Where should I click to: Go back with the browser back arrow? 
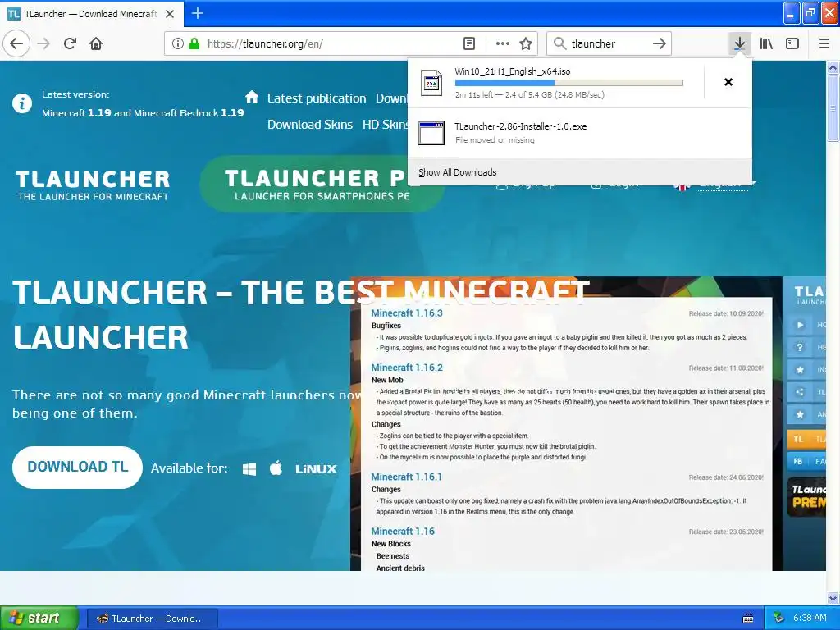(16, 43)
